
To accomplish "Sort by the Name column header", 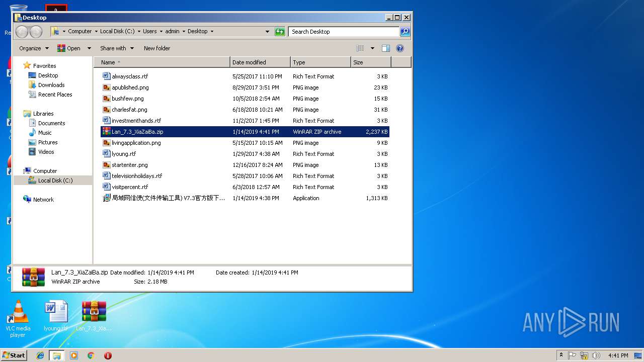I will [x=162, y=62].
